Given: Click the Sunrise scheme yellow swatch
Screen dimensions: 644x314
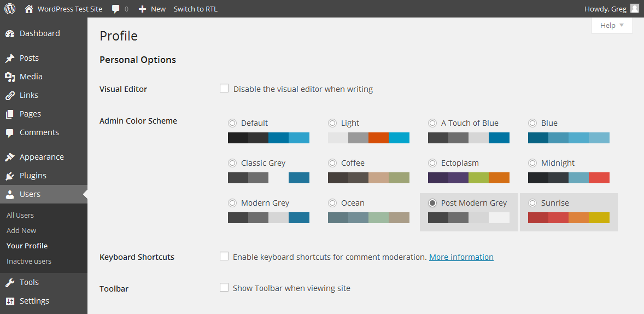Looking at the screenshot, I should click(599, 218).
